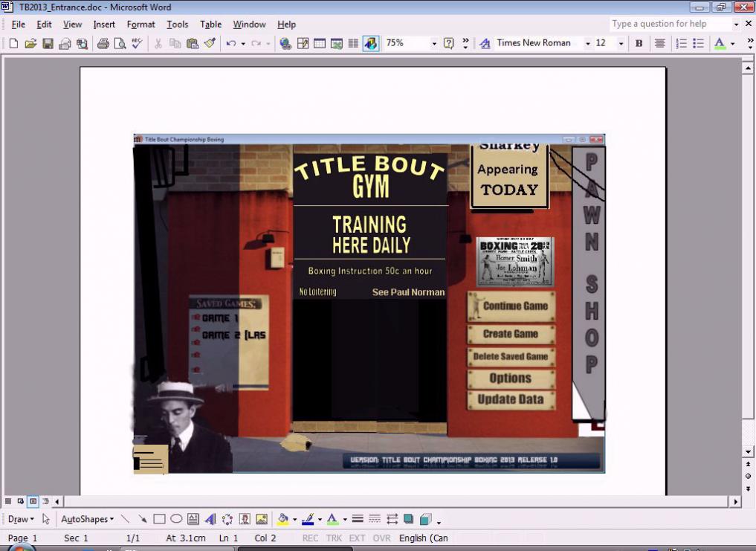Toggle Bold formatting

tap(639, 44)
